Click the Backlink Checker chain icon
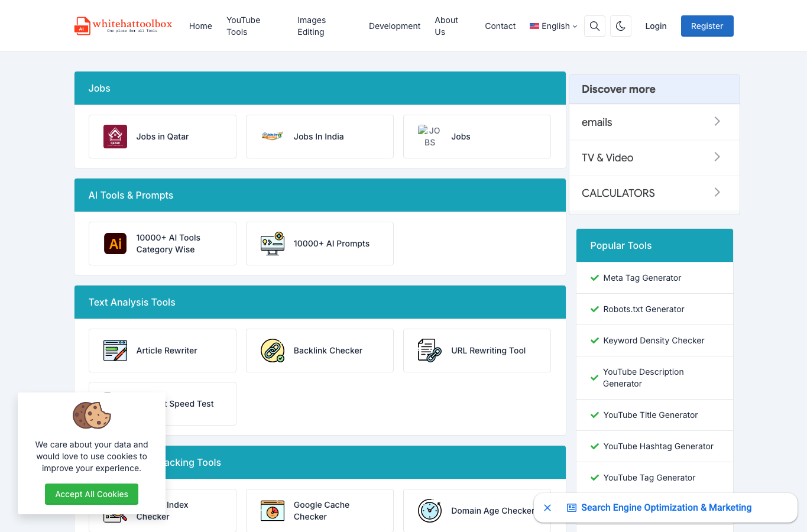Screen dimensions: 807x532 coord(273,351)
